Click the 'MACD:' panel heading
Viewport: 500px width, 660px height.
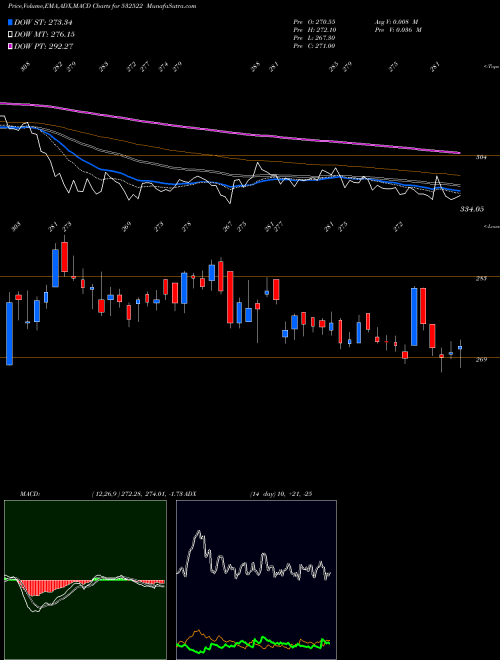(x=30, y=494)
